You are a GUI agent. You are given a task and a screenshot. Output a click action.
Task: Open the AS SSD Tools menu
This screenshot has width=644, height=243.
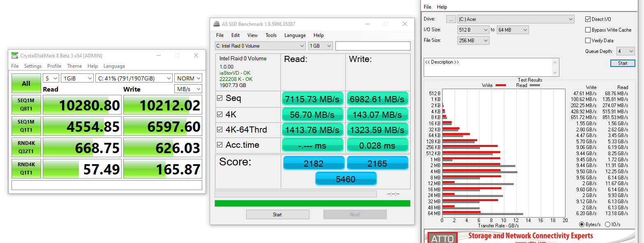[271, 35]
